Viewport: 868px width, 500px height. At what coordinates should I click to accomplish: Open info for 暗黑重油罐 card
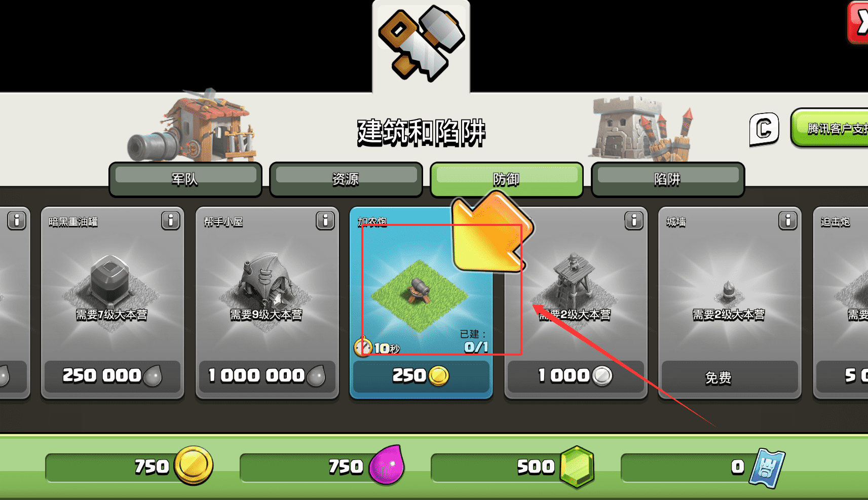click(x=171, y=221)
